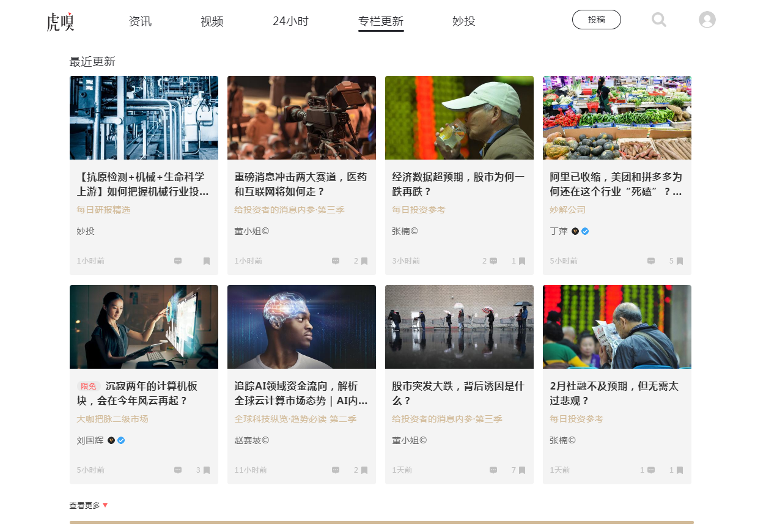766x532 pixels.
Task: Open 每日投资参考 column under 2月社融 card
Action: pyautogui.click(x=576, y=419)
